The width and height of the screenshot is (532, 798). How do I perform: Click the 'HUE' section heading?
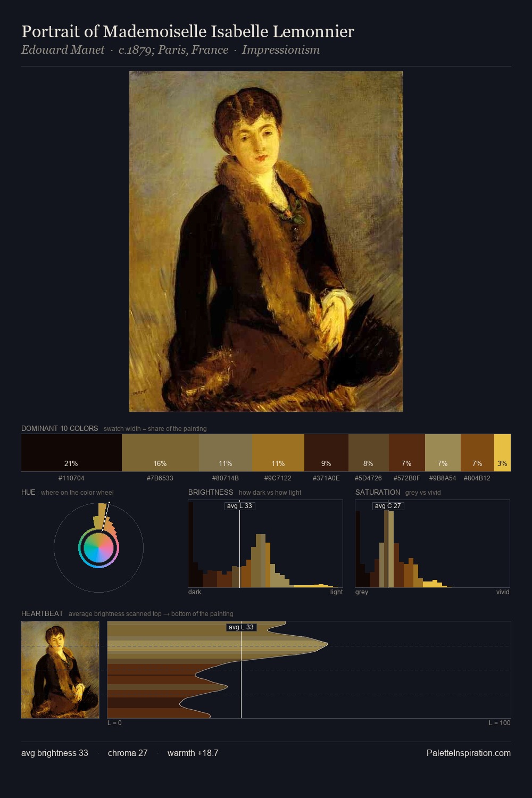tap(28, 492)
